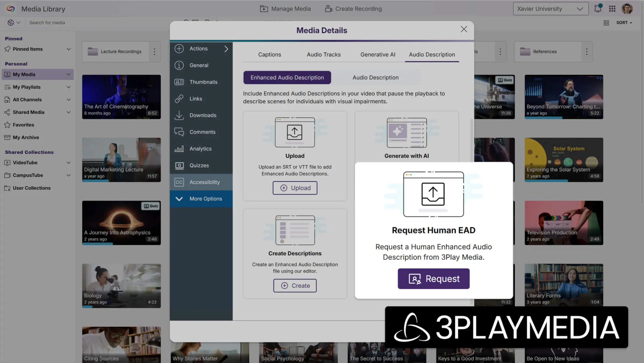644x363 pixels.
Task: Open The Art of Cinematography thumbnail
Action: (x=121, y=97)
